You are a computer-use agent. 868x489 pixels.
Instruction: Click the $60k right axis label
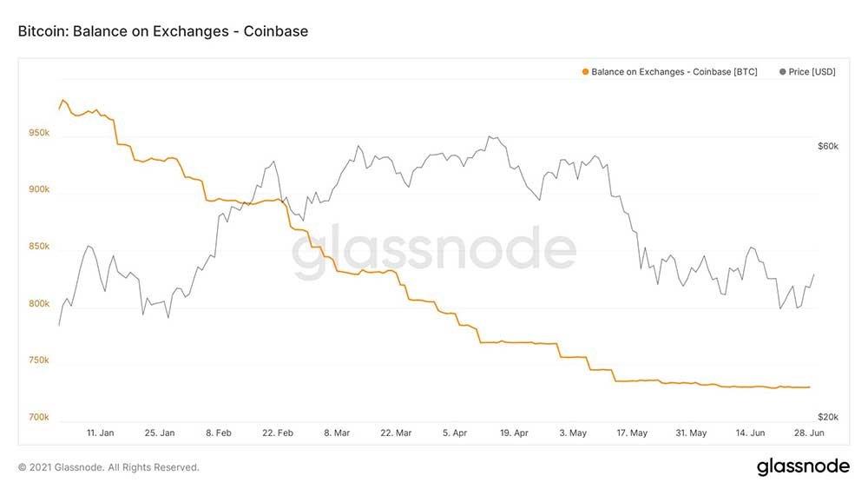(x=828, y=146)
